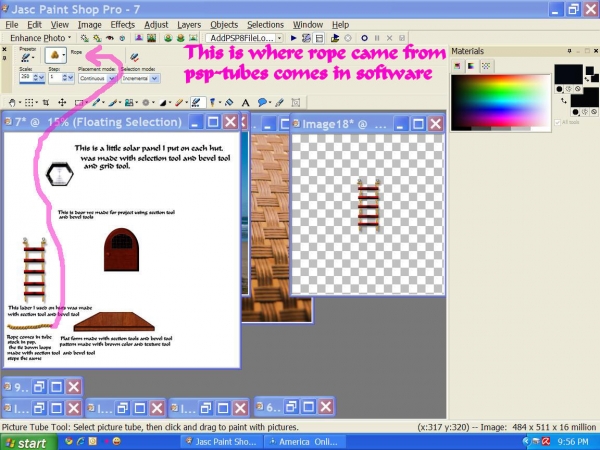Swap foreground and background materials arrow

(x=564, y=101)
